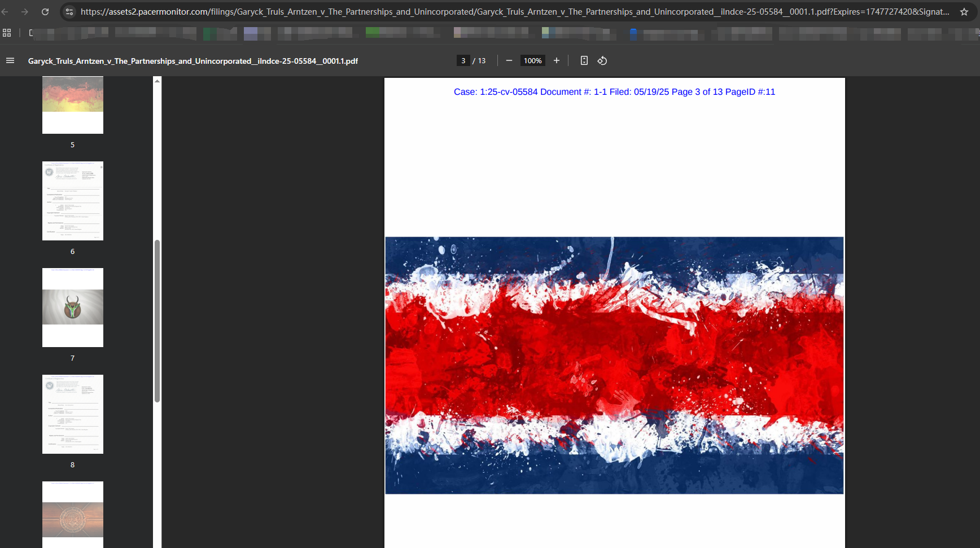Click the sidebar scroll up arrow
This screenshot has width=980, height=548.
(157, 81)
